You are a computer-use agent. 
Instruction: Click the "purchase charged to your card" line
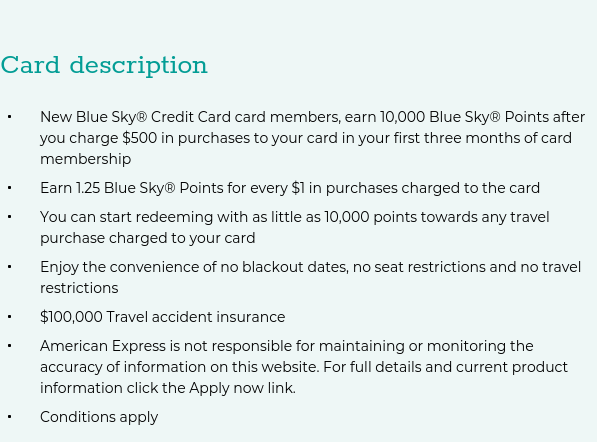pos(148,238)
